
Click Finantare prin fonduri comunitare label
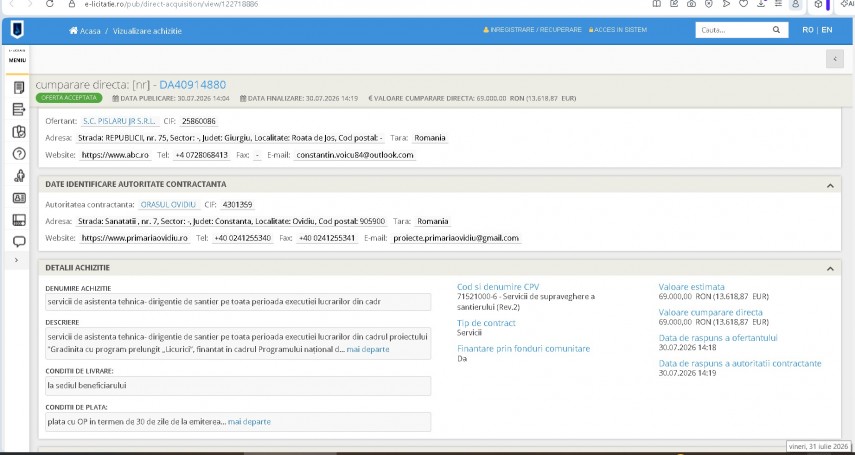pyautogui.click(x=523, y=349)
